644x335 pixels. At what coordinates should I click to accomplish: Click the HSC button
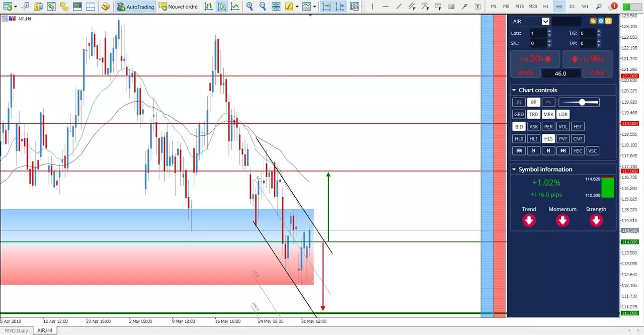578,150
